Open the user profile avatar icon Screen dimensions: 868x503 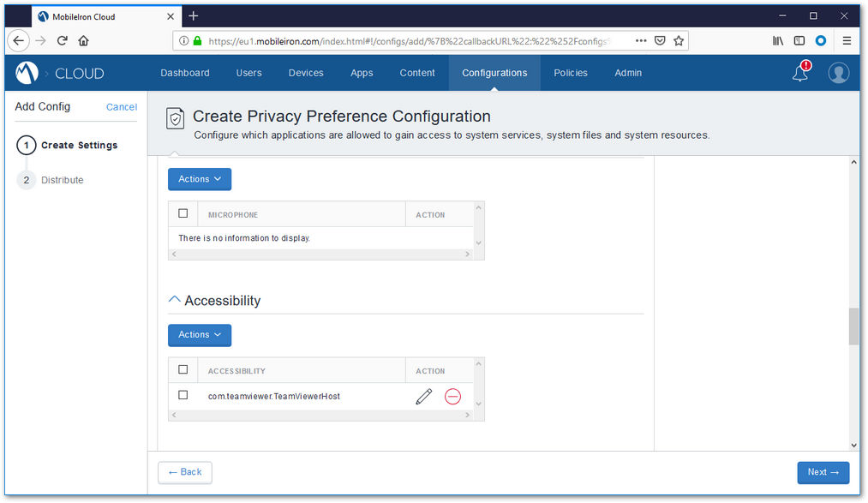tap(839, 73)
